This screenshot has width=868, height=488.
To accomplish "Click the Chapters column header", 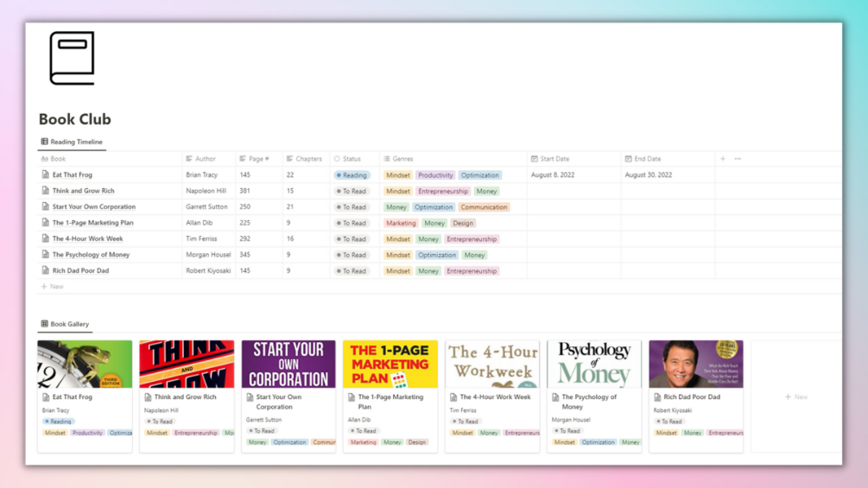I will click(304, 159).
